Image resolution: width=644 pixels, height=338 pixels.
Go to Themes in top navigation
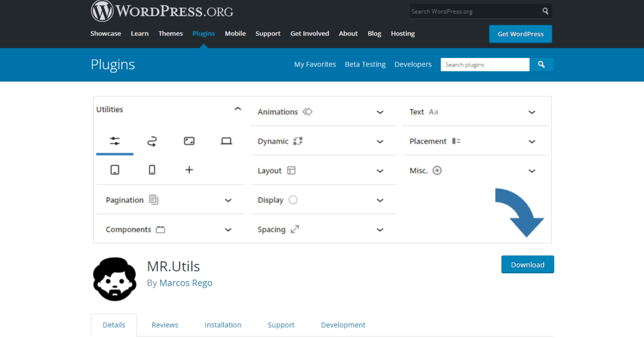pos(171,33)
